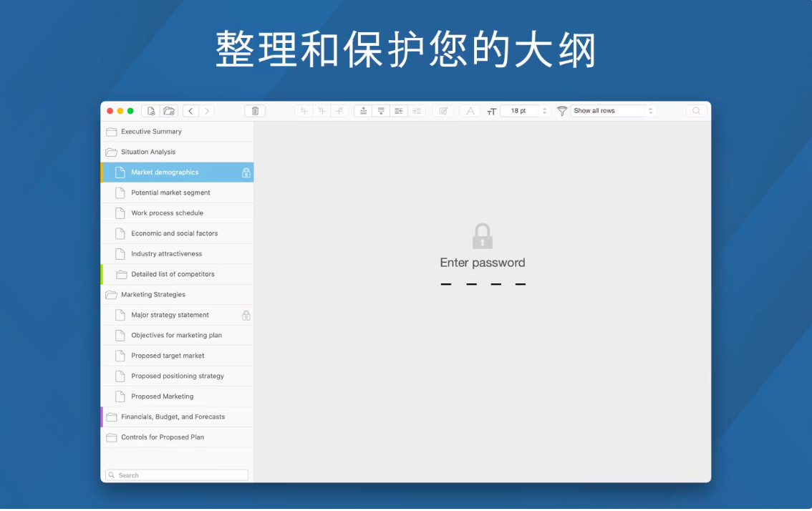Click the Enter password dashes field

coord(483,284)
